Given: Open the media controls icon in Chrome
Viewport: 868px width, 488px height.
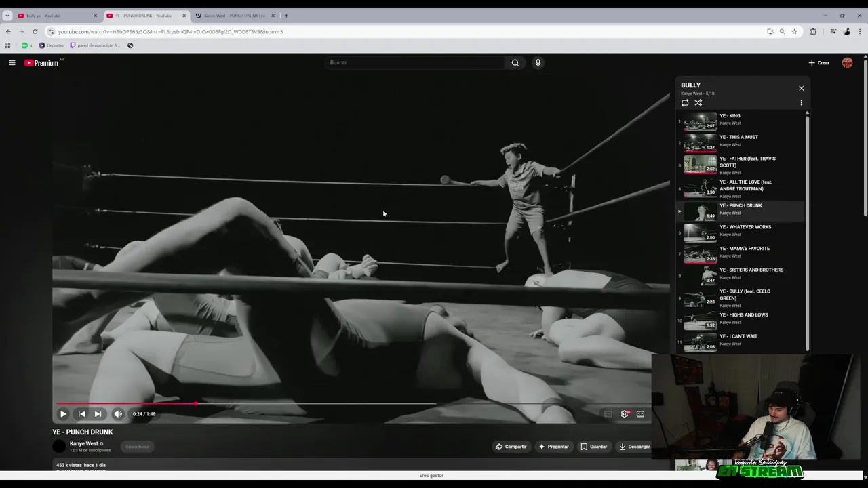Looking at the screenshot, I should pos(833,31).
